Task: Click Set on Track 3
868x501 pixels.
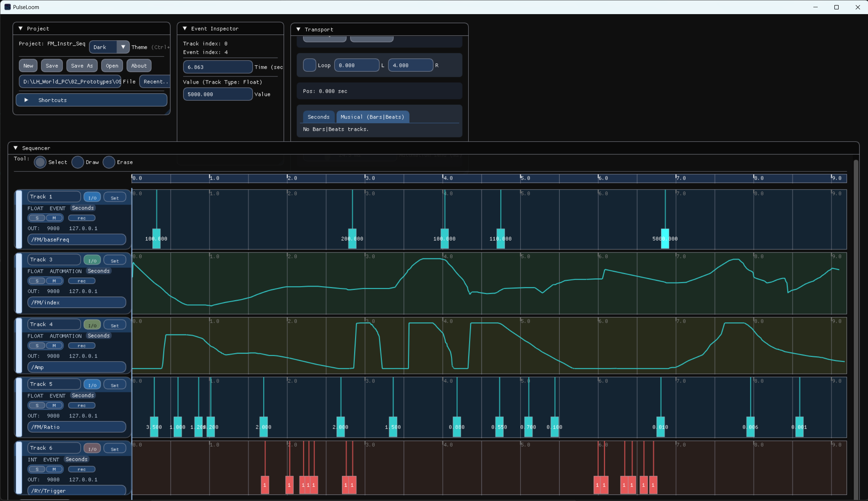Action: tap(115, 260)
